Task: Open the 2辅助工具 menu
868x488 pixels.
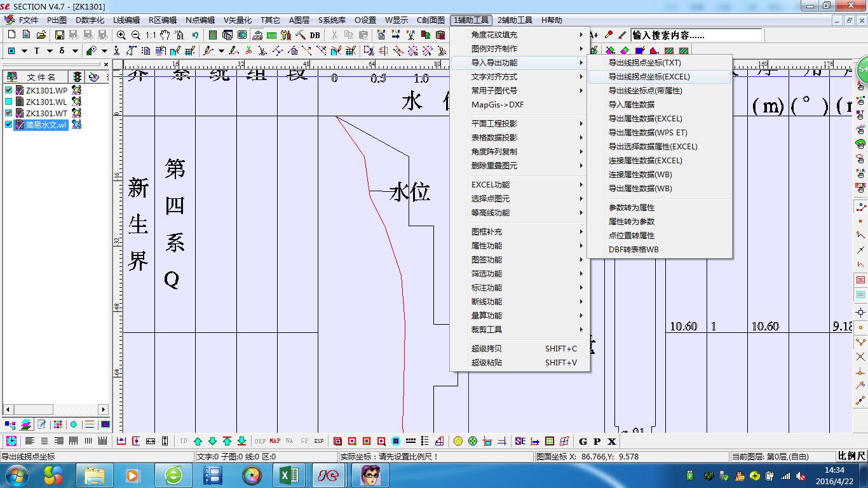Action: point(515,20)
